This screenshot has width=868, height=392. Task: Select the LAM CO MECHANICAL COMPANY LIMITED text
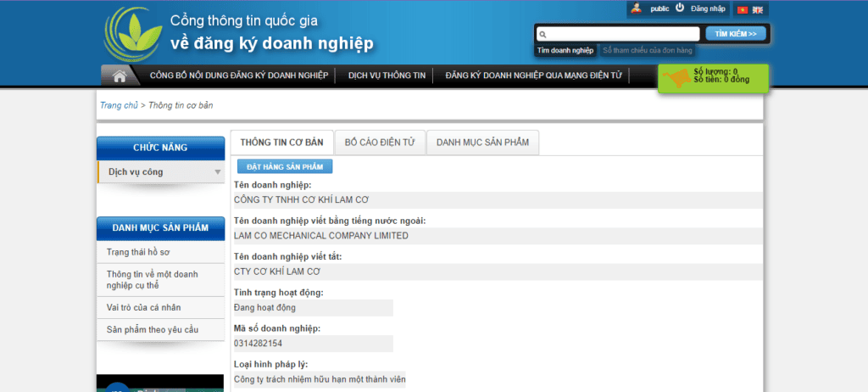pyautogui.click(x=321, y=236)
